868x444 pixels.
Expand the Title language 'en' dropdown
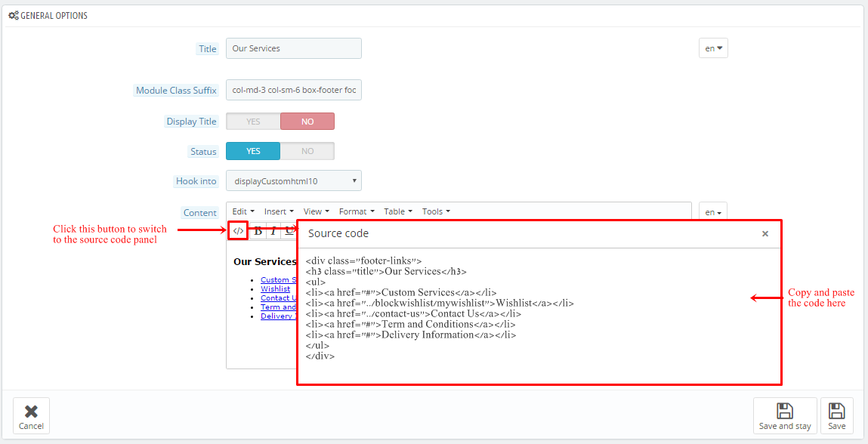tap(713, 48)
